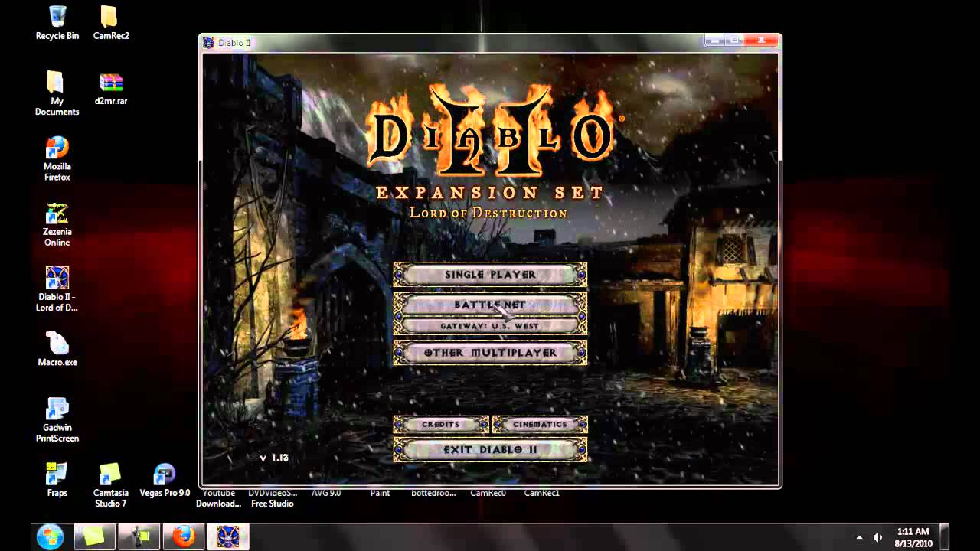Open the camera recorder taskbar icon
This screenshot has width=980, height=551.
click(x=139, y=536)
